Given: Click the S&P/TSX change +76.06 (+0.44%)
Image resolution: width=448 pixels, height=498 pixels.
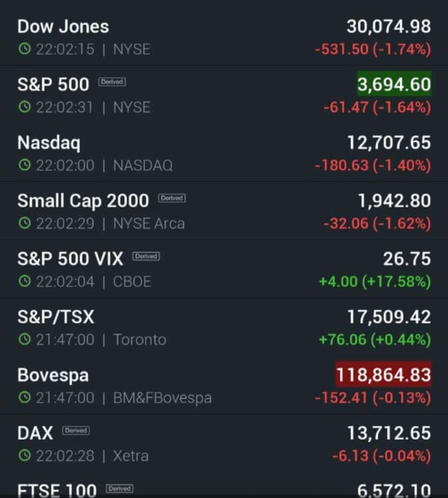Looking at the screenshot, I should point(374,340).
